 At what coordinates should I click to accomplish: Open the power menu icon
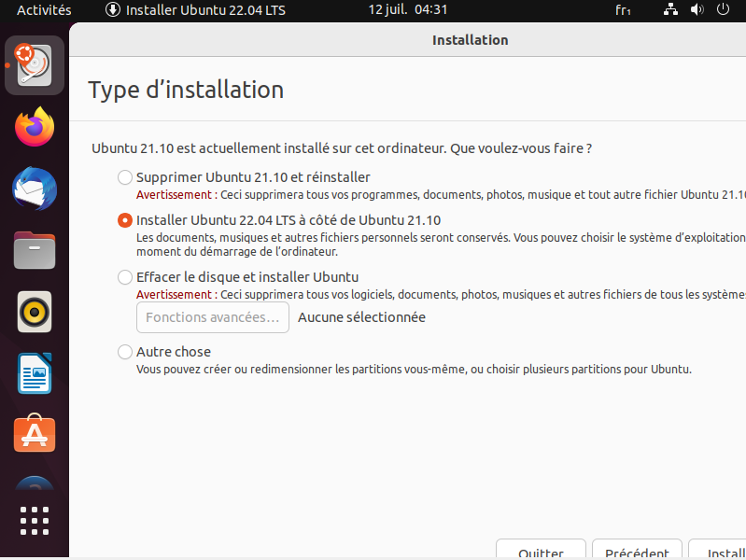[x=723, y=9]
